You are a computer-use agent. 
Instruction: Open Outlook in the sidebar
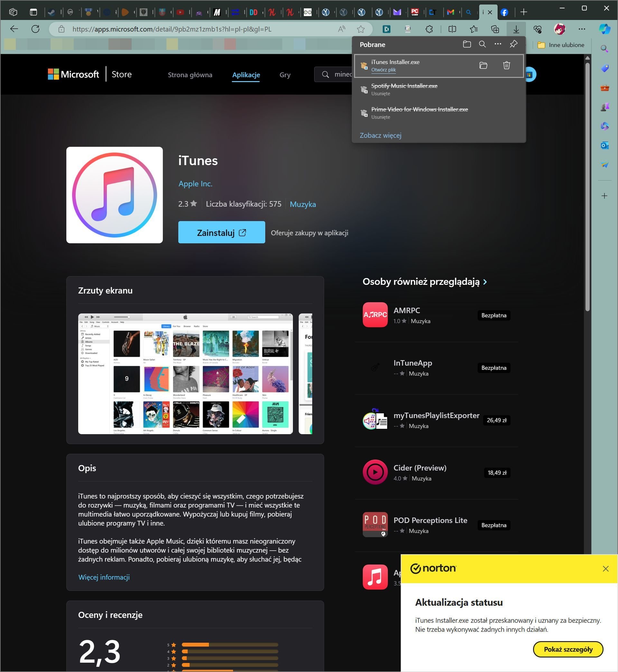point(604,145)
